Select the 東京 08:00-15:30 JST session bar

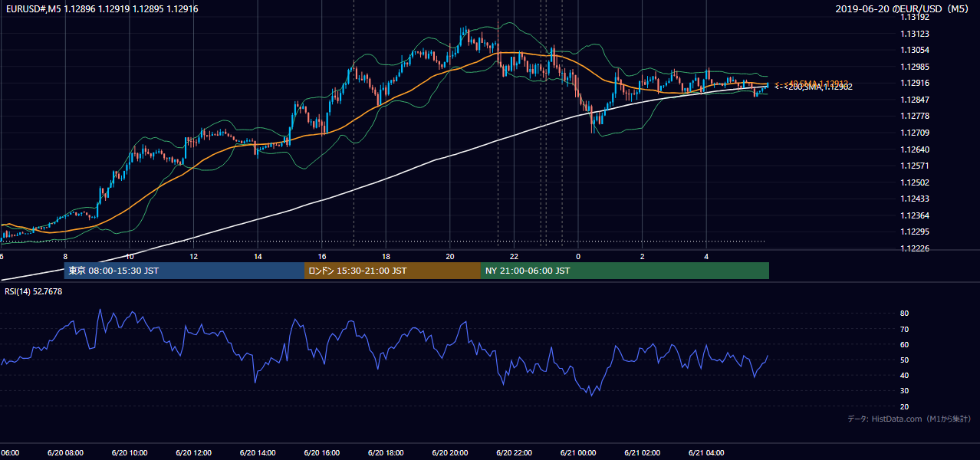point(184,271)
